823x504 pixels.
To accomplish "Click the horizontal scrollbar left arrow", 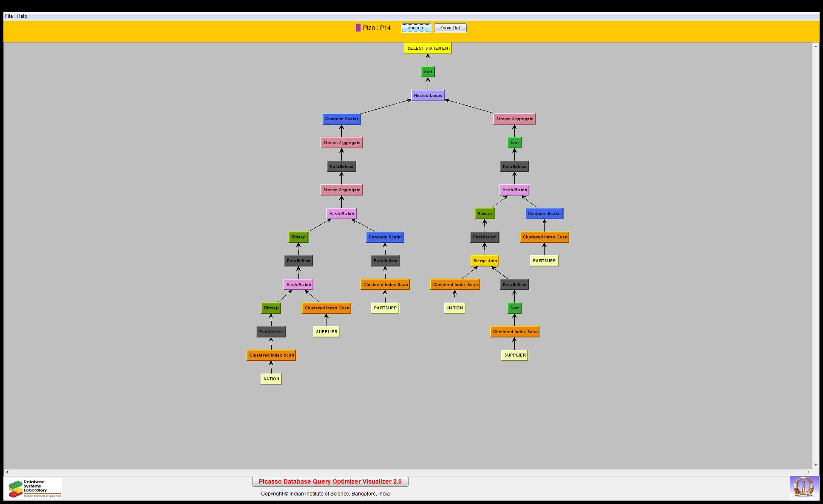I will [x=7, y=472].
